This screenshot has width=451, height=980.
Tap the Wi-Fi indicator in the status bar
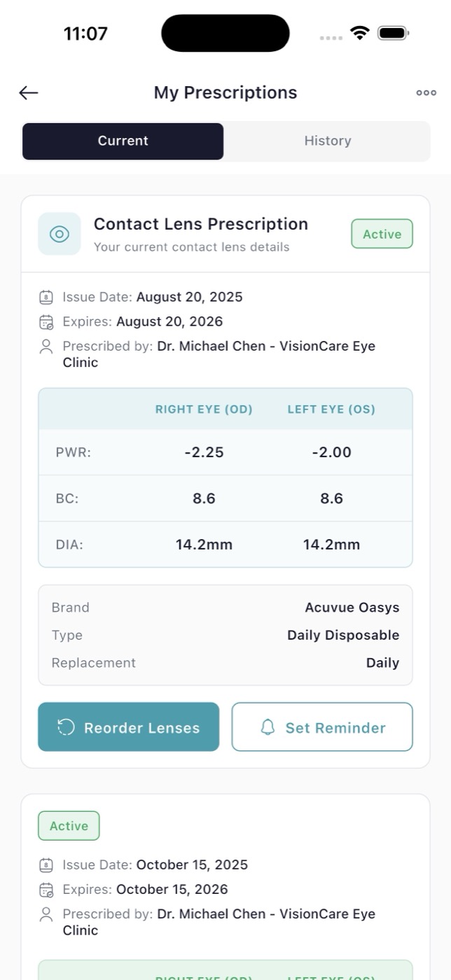[359, 32]
